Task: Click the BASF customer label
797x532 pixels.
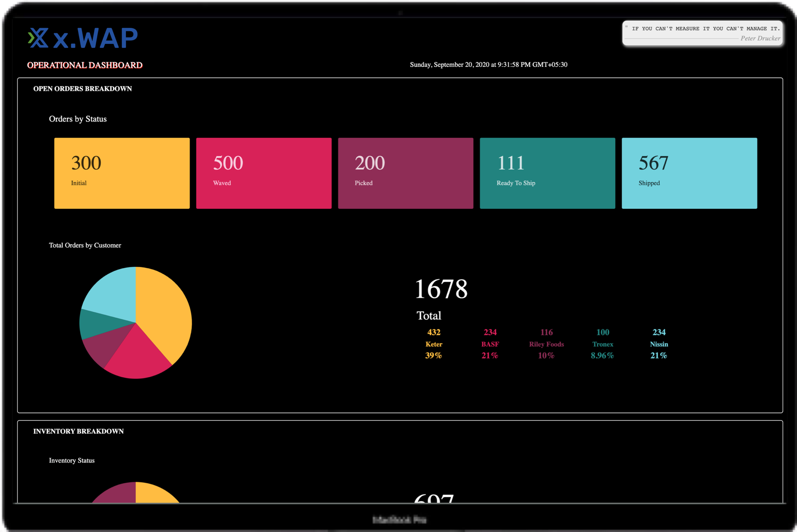Action: coord(490,344)
